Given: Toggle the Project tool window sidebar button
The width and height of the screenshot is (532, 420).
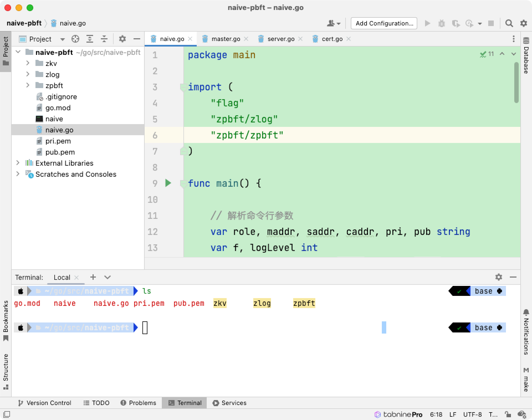Looking at the screenshot, I should 6,51.
